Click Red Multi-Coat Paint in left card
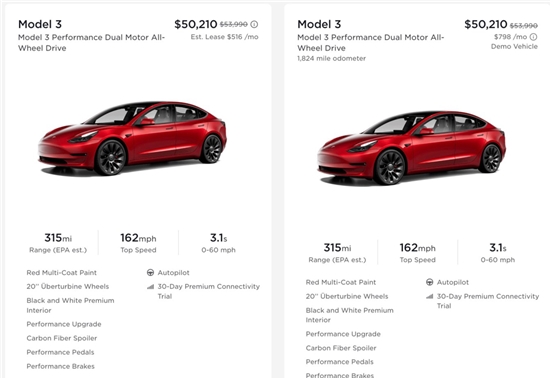Image resolution: width=550 pixels, height=378 pixels. pyautogui.click(x=62, y=272)
